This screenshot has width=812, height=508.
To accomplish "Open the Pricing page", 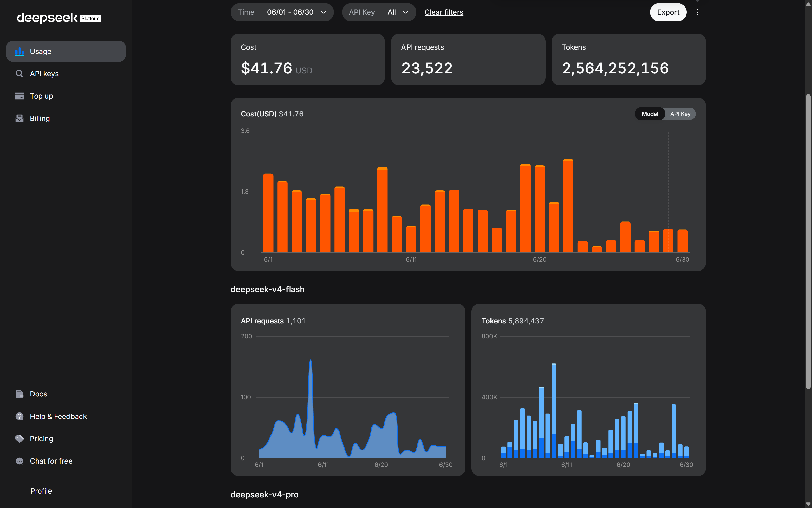I will pyautogui.click(x=66, y=439).
